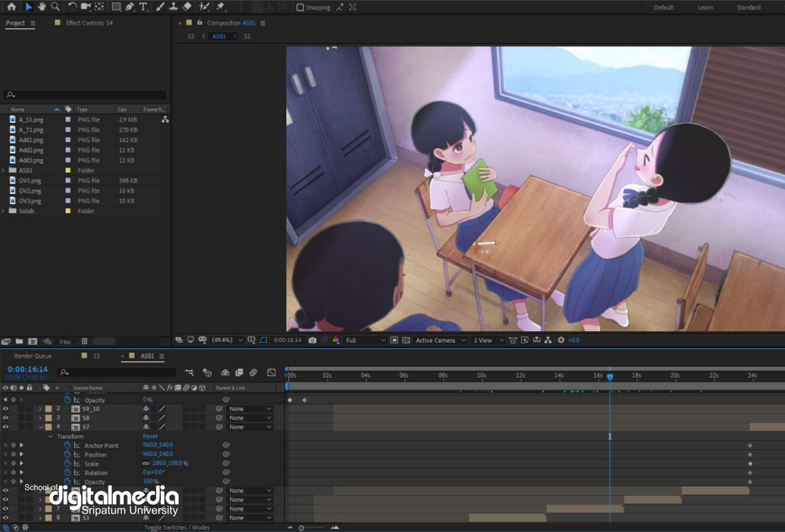Select the Learn workspace

705,7
